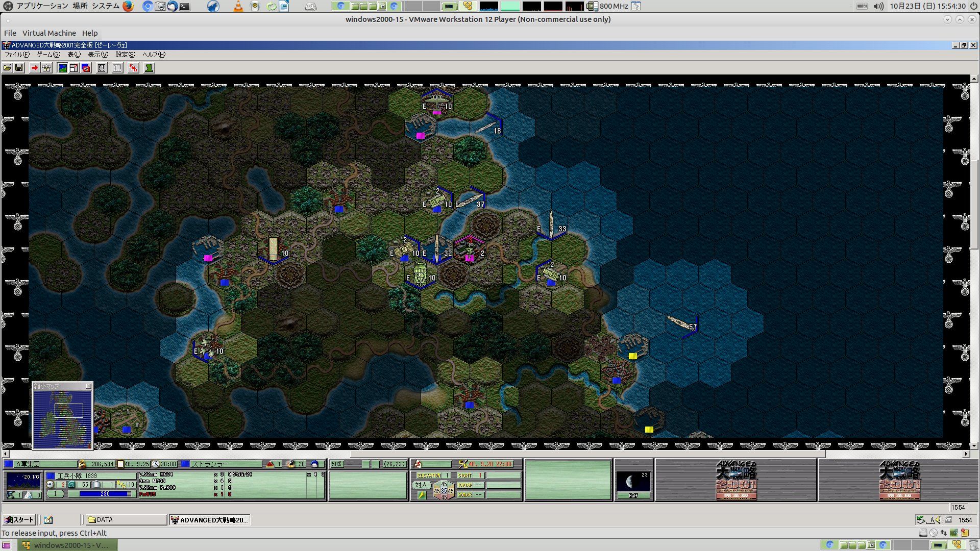Image resolution: width=980 pixels, height=551 pixels.
Task: Close the minimap panel
Action: pos(89,386)
